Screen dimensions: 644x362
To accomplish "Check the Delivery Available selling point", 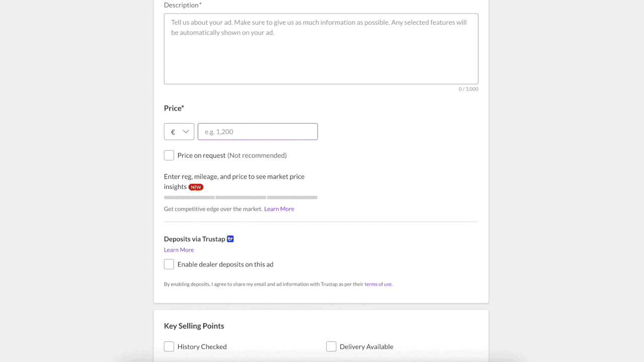I will pos(331,346).
